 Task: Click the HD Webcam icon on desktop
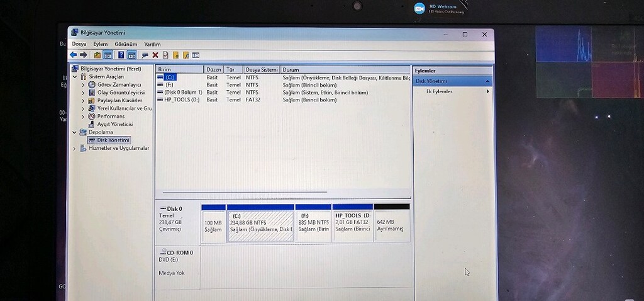coord(419,8)
